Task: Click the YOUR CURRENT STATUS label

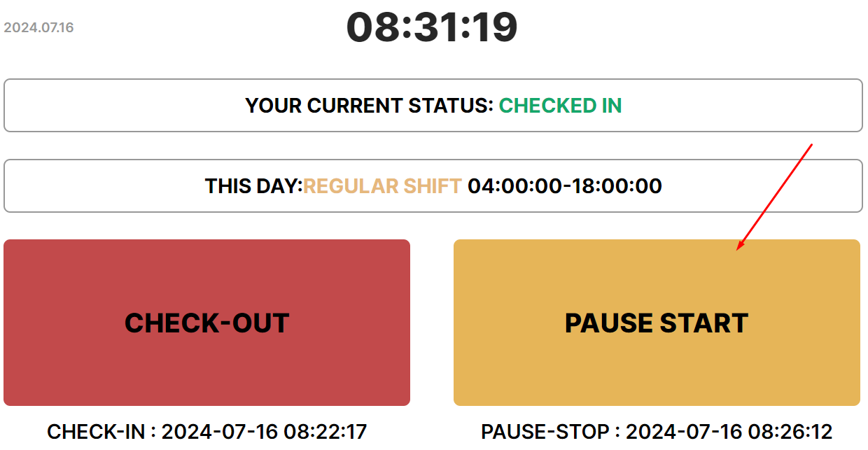Action: tap(369, 106)
